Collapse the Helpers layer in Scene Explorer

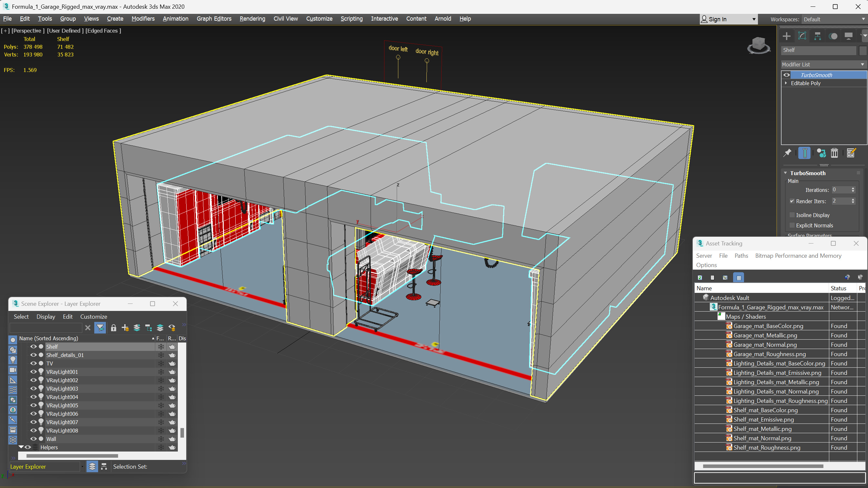point(21,447)
